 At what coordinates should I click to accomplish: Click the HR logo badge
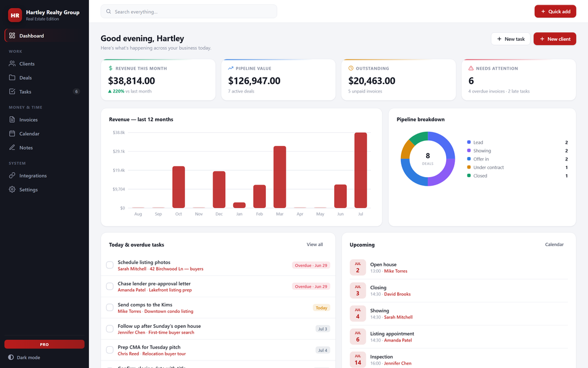coord(15,15)
